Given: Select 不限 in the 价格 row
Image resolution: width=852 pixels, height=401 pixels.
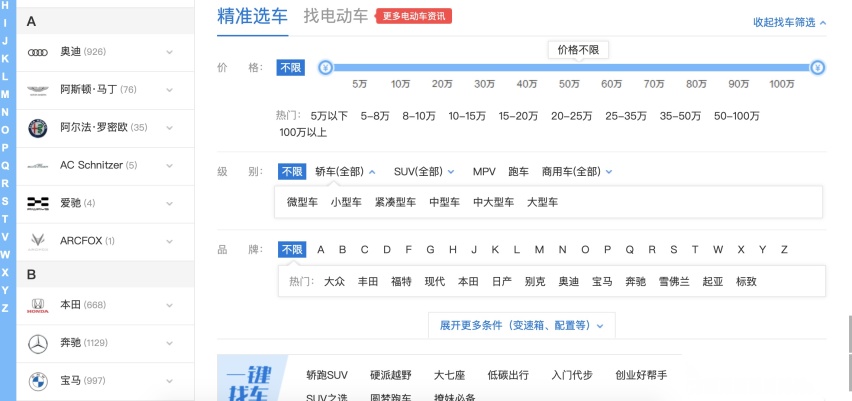Looking at the screenshot, I should coord(291,68).
